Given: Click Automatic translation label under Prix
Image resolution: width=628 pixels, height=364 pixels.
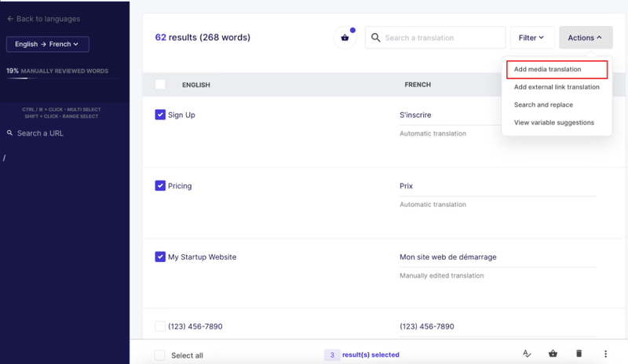Looking at the screenshot, I should [433, 204].
